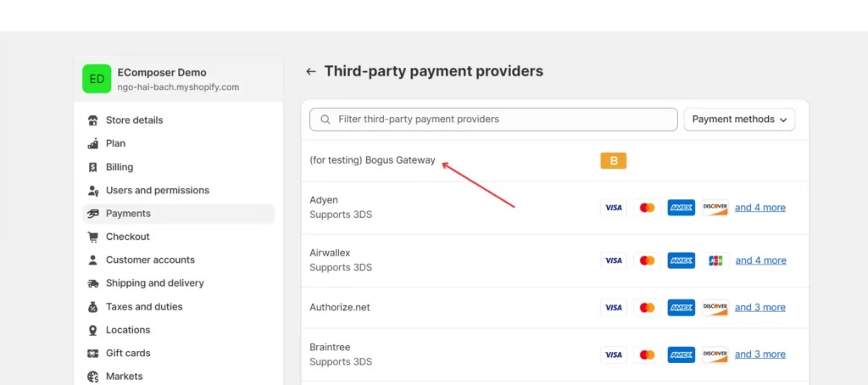Expand "and 3 more" for Authorize.net
This screenshot has height=385, width=868.
click(x=759, y=308)
